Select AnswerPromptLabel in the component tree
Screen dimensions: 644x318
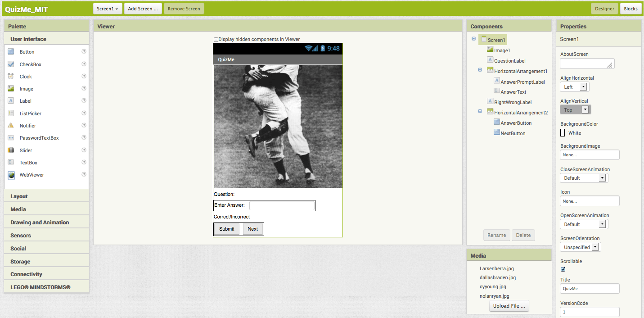click(522, 82)
